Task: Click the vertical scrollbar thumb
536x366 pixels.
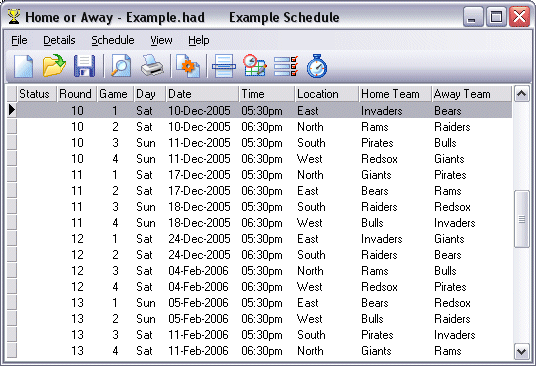Action: (522, 219)
